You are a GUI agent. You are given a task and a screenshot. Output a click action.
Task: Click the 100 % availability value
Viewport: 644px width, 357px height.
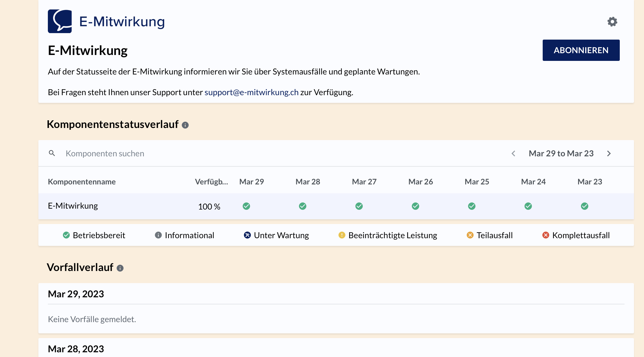tap(209, 206)
